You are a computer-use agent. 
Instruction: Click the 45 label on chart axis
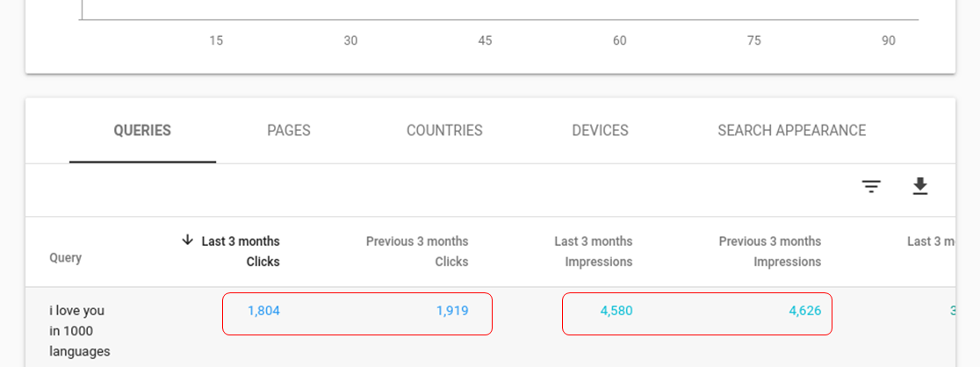[x=485, y=40]
